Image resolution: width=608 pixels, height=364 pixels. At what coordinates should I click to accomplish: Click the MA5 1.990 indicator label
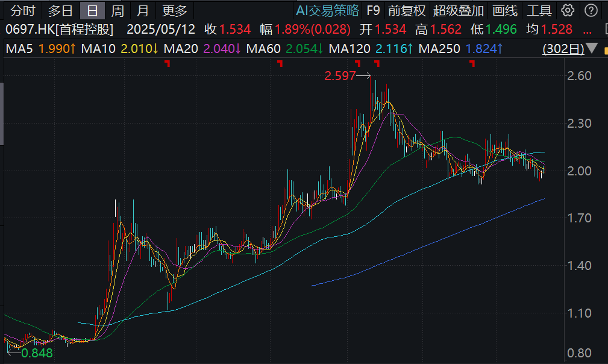tap(41, 49)
